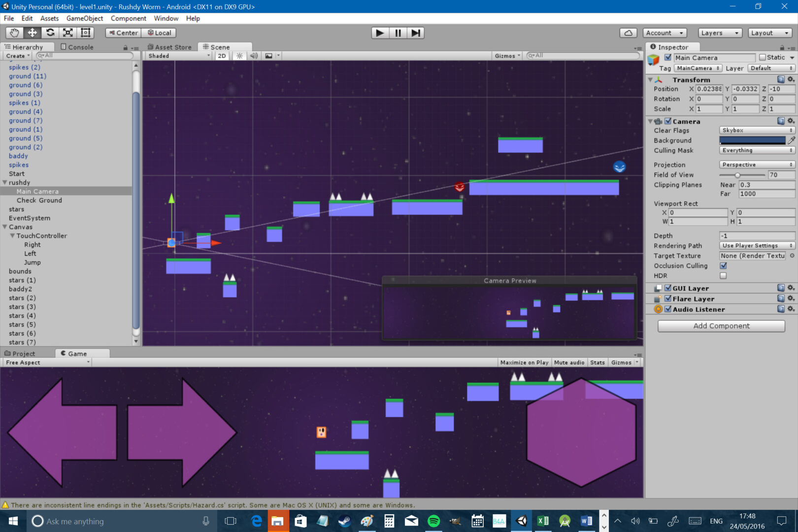Disable the Audio Listener component checkbox
The height and width of the screenshot is (532, 798).
[x=668, y=309]
